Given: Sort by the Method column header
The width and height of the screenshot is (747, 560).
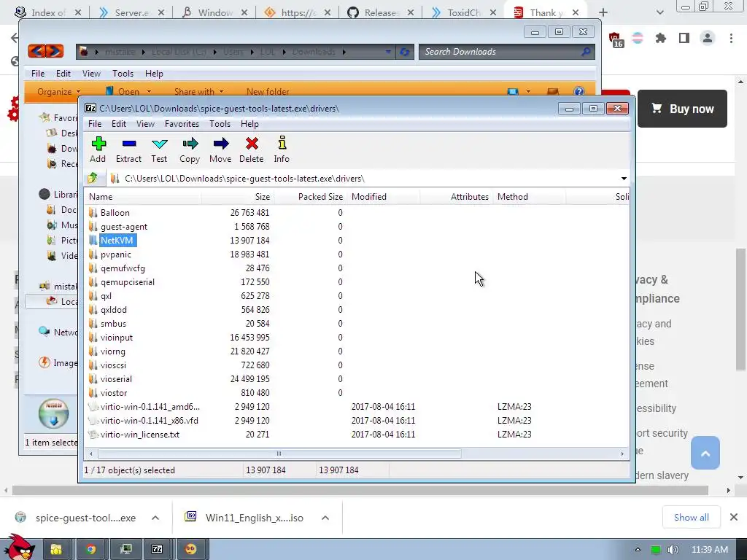Looking at the screenshot, I should (530, 197).
